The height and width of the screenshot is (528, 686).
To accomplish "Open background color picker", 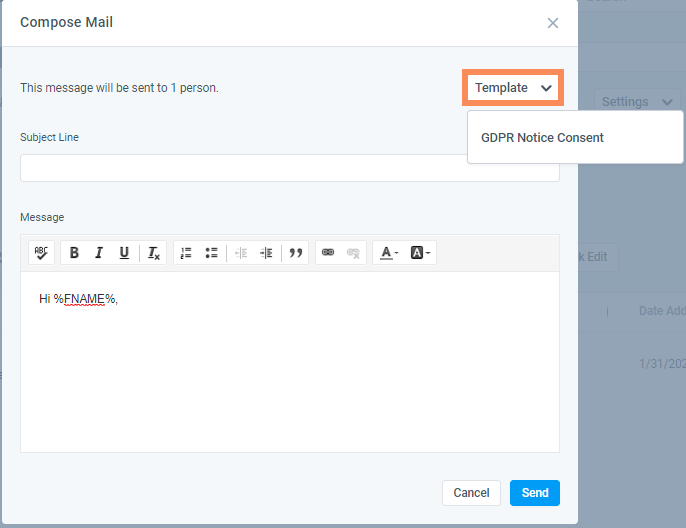I will [x=420, y=253].
